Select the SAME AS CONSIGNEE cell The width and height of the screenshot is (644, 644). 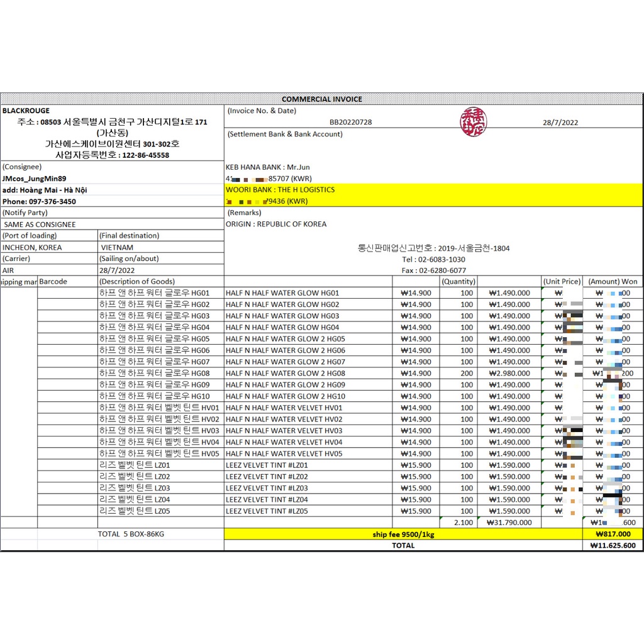[40, 225]
